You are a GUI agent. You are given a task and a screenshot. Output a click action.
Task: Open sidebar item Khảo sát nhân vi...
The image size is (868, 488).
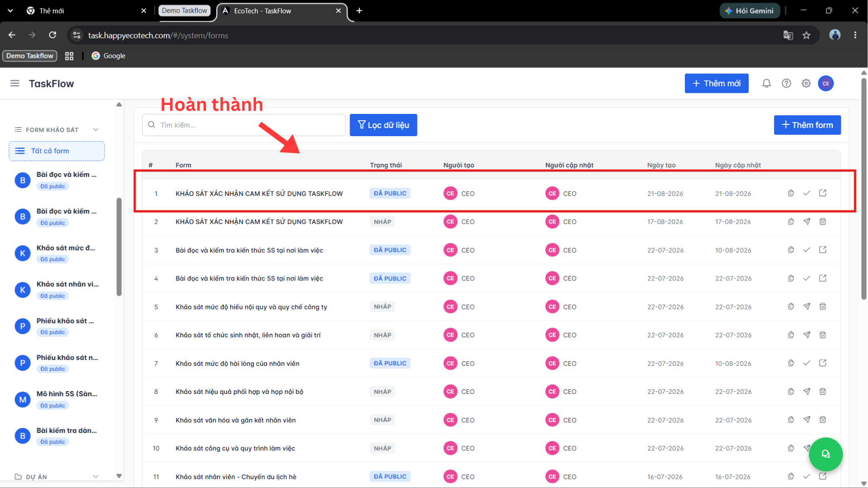click(x=57, y=290)
